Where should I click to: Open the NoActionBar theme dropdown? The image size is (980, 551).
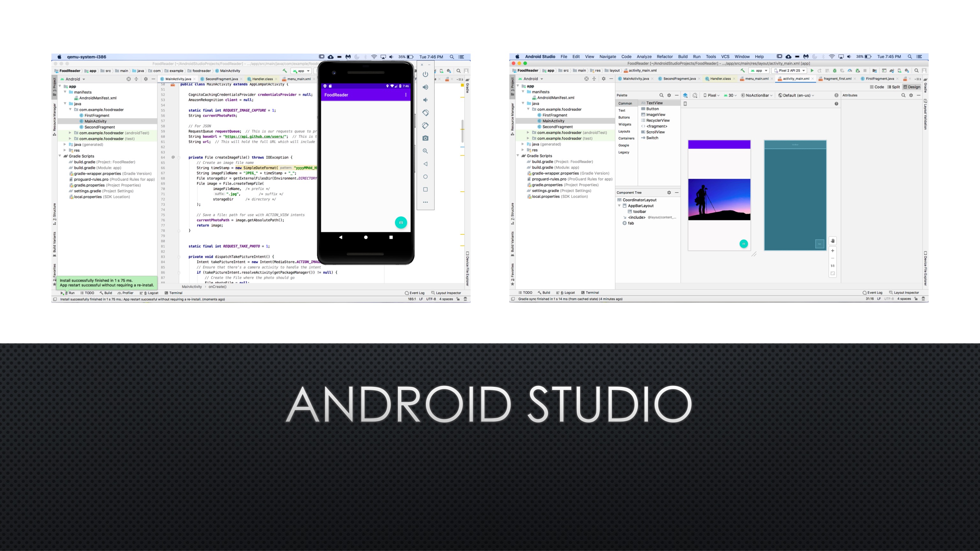tap(756, 95)
